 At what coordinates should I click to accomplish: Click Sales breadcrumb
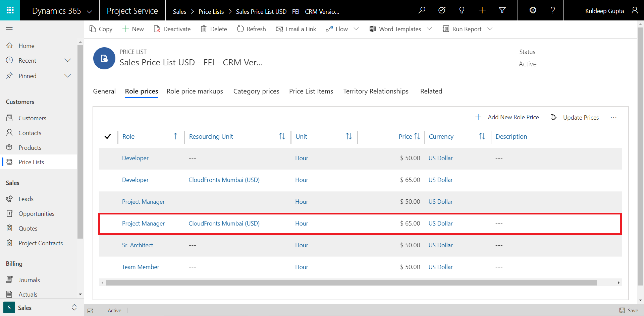pos(179,11)
